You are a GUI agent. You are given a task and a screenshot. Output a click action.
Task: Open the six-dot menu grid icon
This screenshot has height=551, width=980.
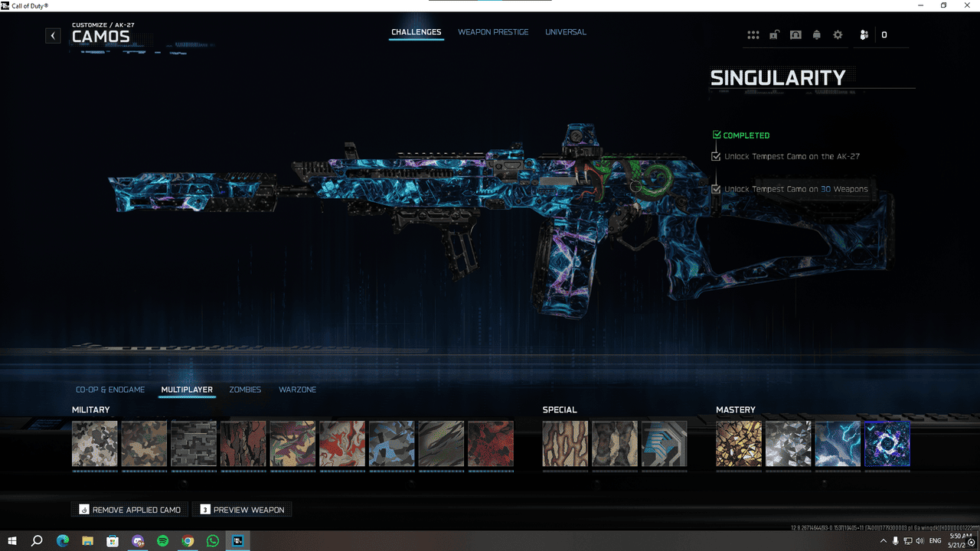click(753, 35)
